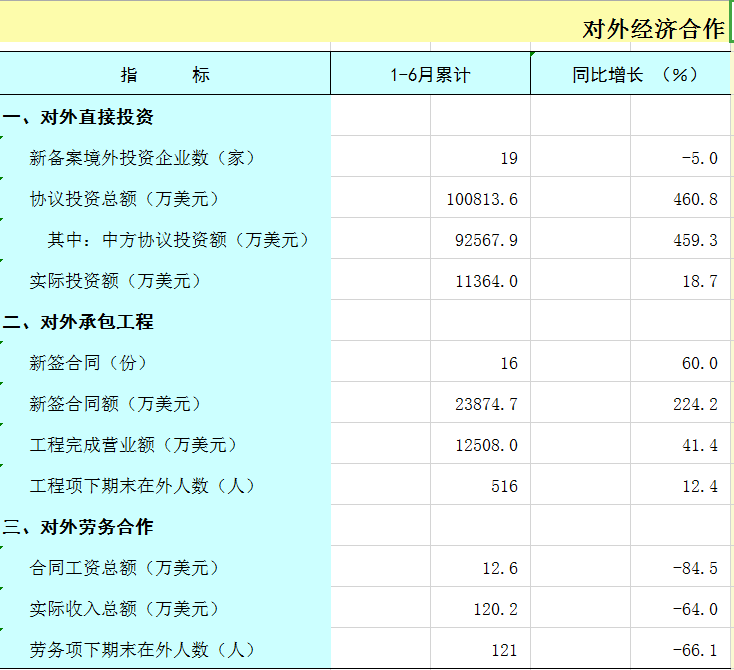734x670 pixels.
Task: Click the 指标 column header cell
Action: click(165, 75)
